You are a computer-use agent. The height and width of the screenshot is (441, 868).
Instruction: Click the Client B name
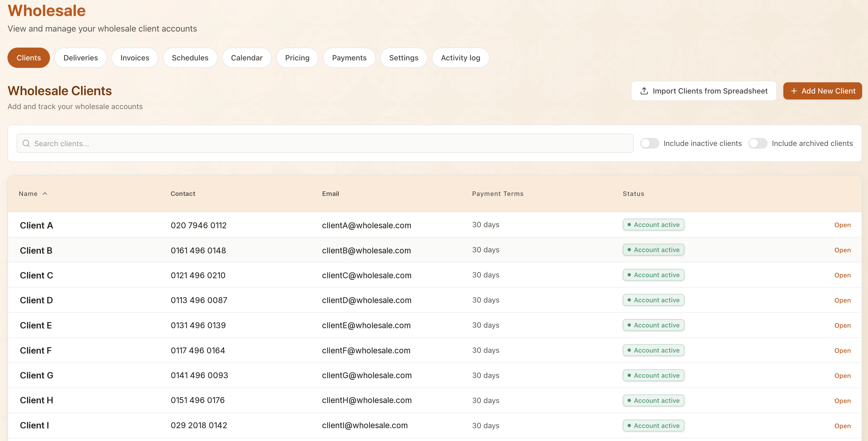[36, 250]
